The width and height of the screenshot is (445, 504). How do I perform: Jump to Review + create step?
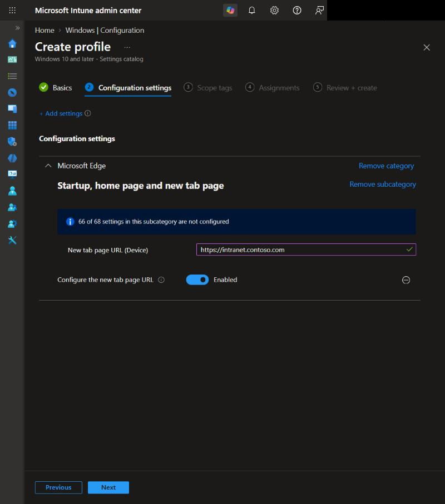345,88
